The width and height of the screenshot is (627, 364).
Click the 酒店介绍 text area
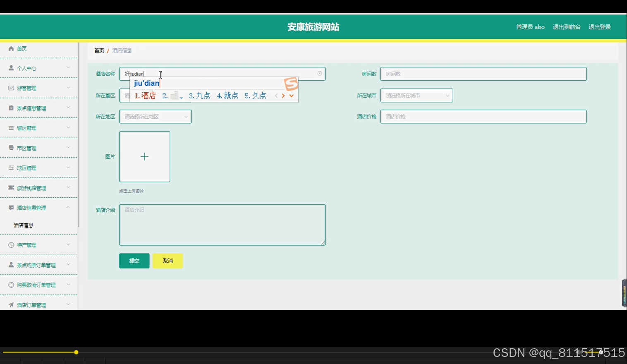[223, 225]
